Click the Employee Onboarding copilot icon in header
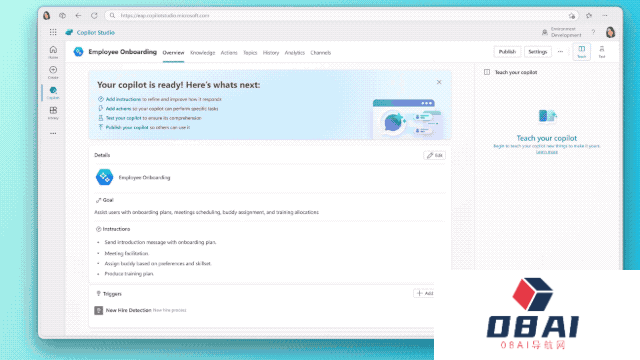Image resolution: width=640 pixels, height=360 pixels. (78, 52)
